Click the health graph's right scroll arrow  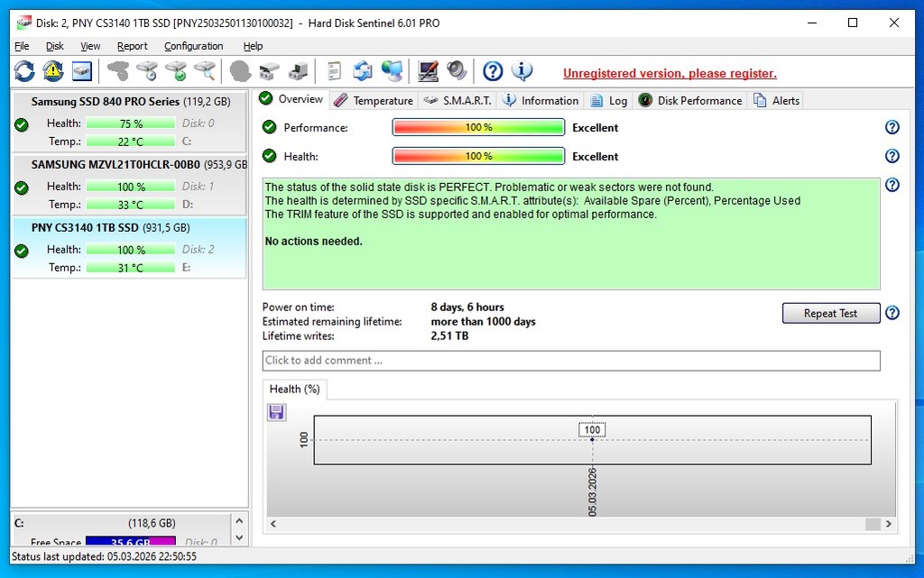(889, 524)
